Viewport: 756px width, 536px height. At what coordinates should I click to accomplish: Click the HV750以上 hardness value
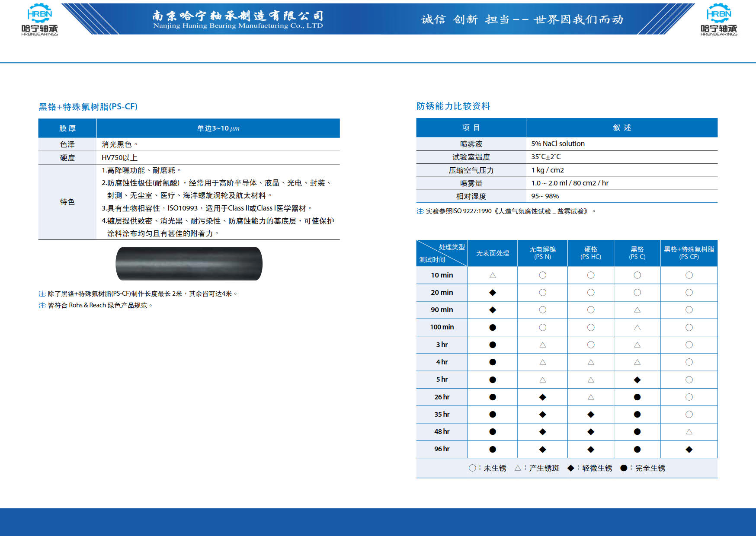point(119,158)
